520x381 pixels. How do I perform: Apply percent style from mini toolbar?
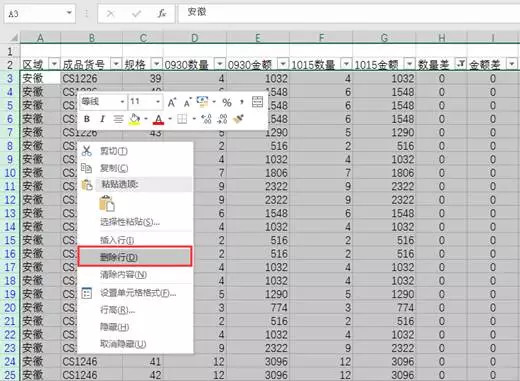227,102
